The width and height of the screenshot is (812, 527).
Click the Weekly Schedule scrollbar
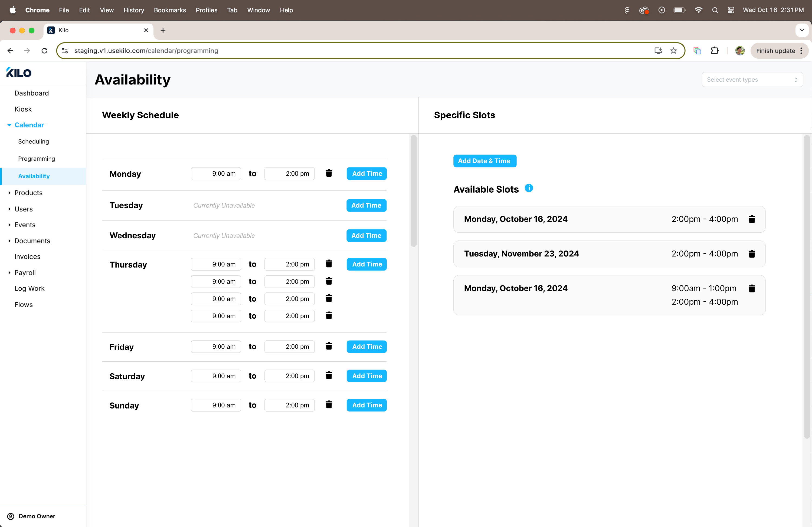[x=414, y=191]
